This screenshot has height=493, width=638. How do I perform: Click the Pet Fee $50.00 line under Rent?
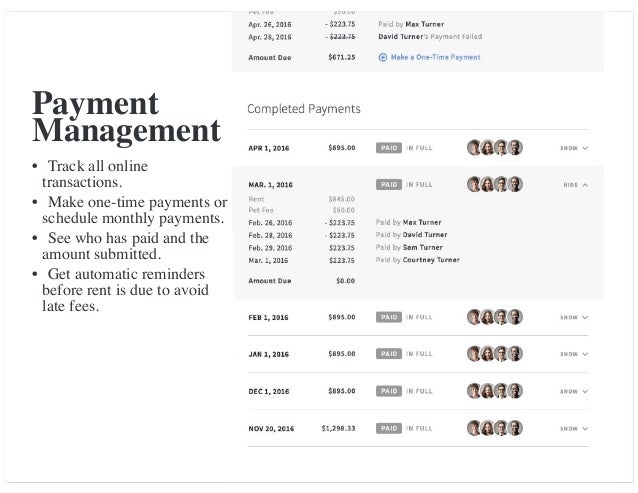[302, 210]
